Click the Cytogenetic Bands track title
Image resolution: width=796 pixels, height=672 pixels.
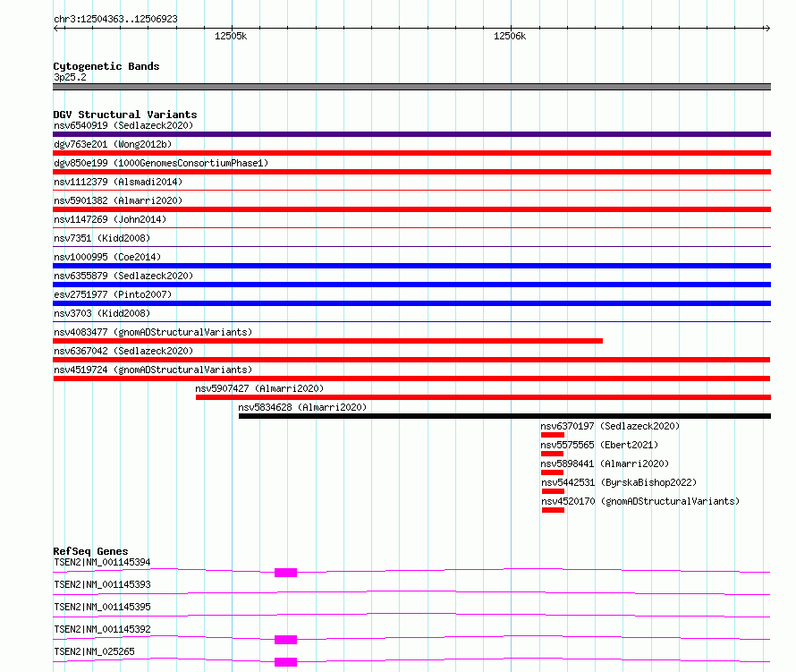click(106, 66)
